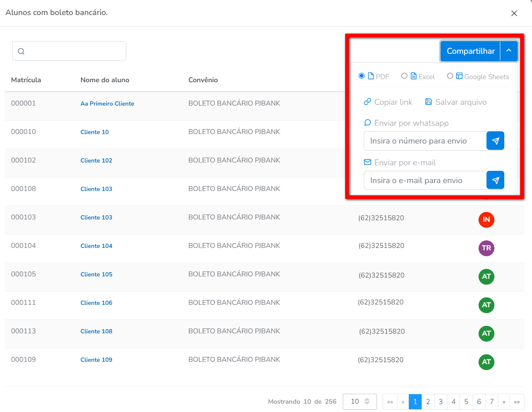Click the WhatsApp send arrow button
This screenshot has height=412, width=532.
(x=495, y=141)
